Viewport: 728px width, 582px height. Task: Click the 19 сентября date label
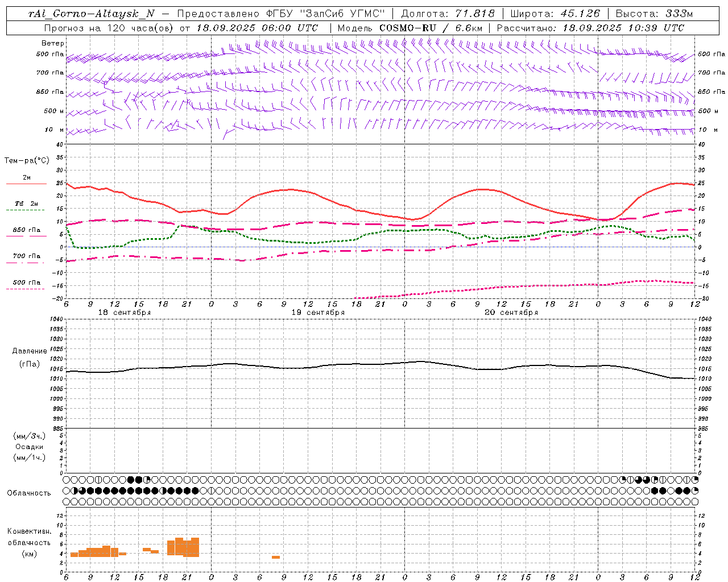[318, 313]
